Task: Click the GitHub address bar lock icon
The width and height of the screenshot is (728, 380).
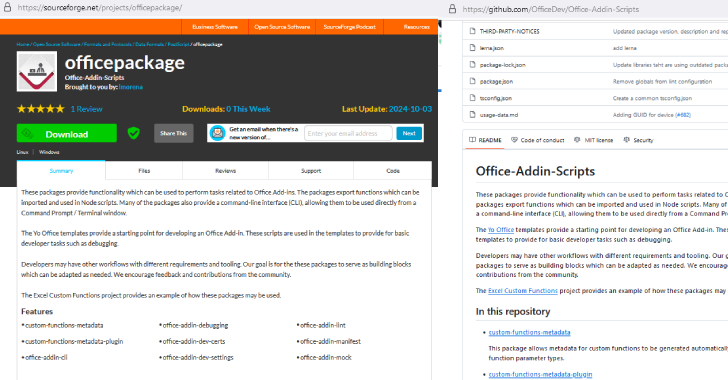Action: click(452, 9)
